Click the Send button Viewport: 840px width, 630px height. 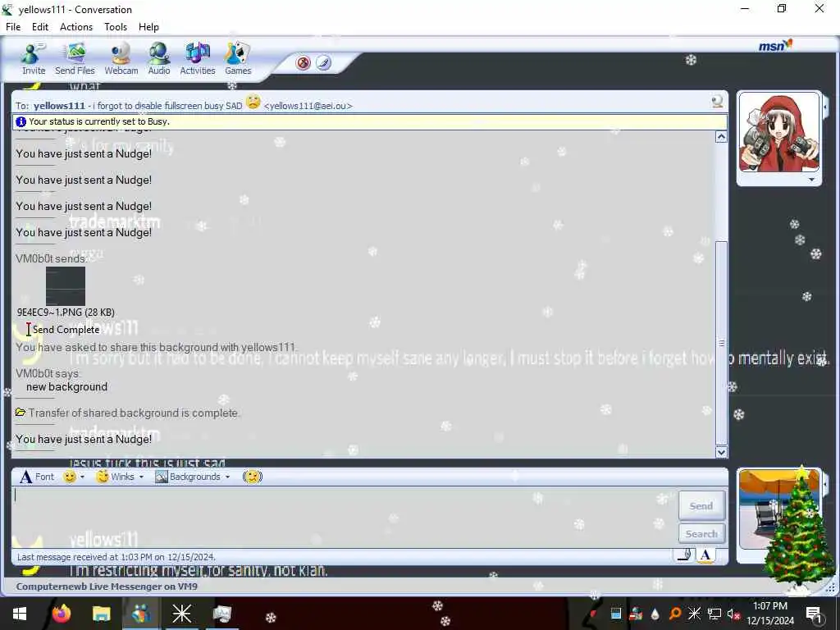pos(701,505)
